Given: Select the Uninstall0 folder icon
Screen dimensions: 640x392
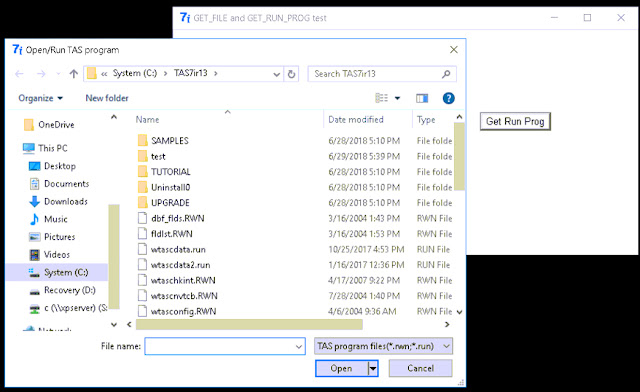Looking at the screenshot, I should click(x=142, y=187).
